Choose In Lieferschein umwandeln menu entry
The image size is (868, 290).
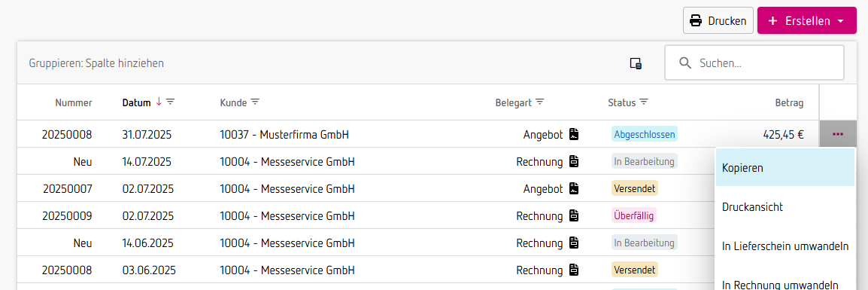coord(785,246)
